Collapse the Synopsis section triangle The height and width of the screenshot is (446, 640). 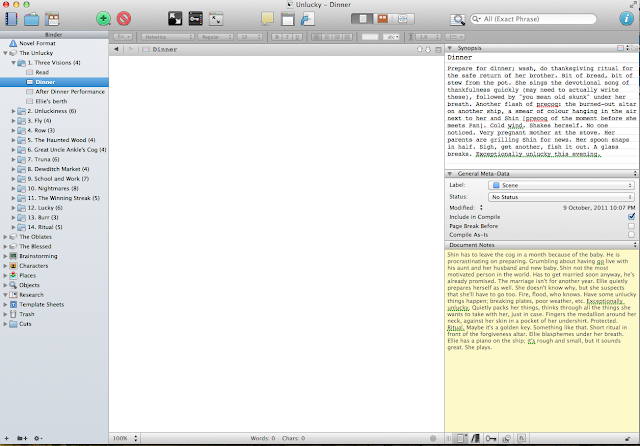449,48
